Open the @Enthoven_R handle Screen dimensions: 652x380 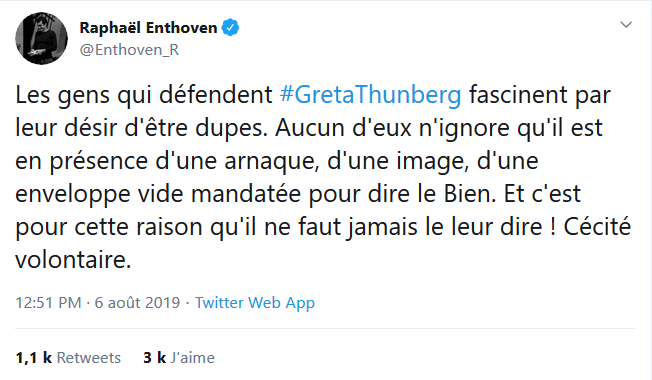click(129, 50)
